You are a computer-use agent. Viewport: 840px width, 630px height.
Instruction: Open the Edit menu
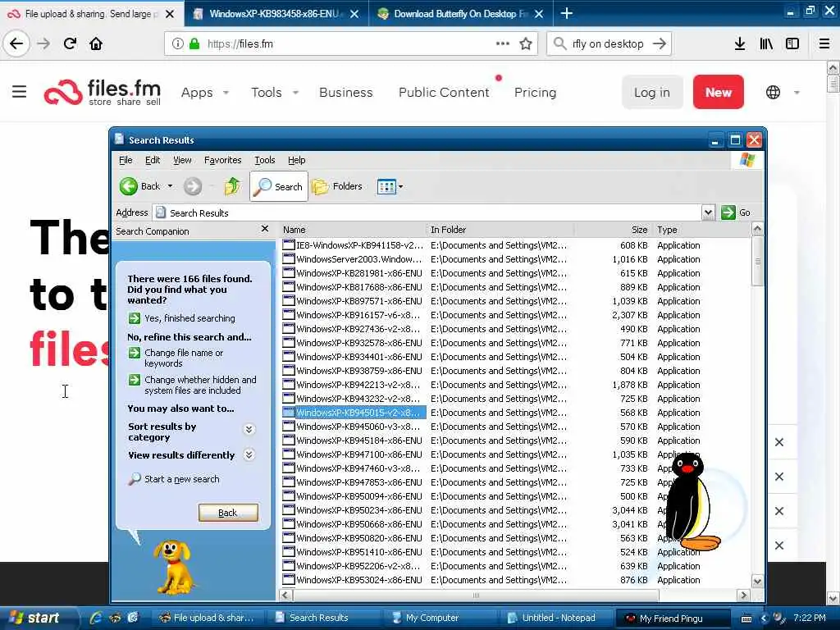(153, 160)
